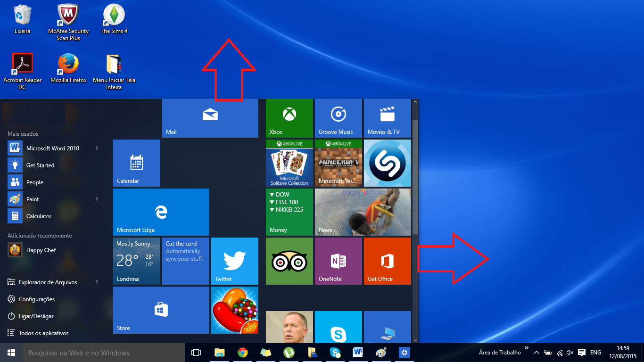Open the Mail tile

click(210, 118)
